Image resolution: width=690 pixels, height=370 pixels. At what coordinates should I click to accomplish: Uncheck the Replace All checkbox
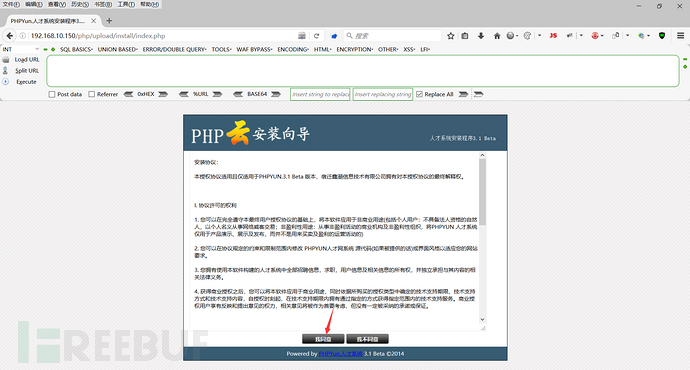(419, 94)
